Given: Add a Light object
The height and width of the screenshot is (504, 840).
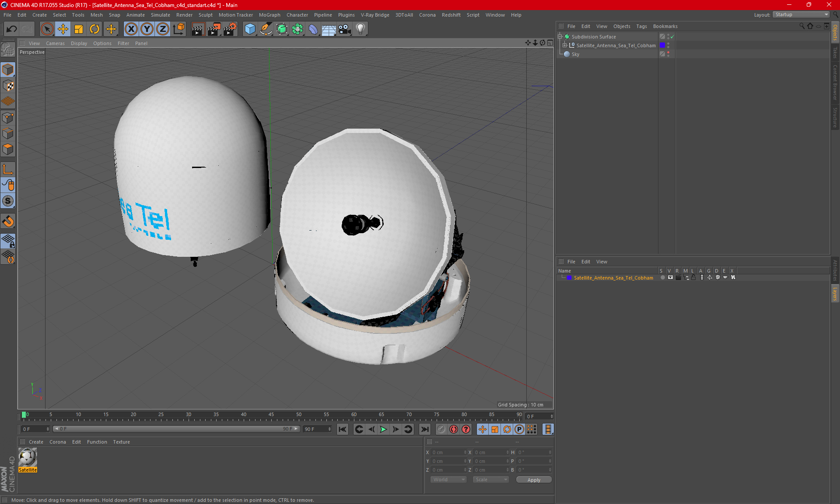Looking at the screenshot, I should [x=360, y=29].
